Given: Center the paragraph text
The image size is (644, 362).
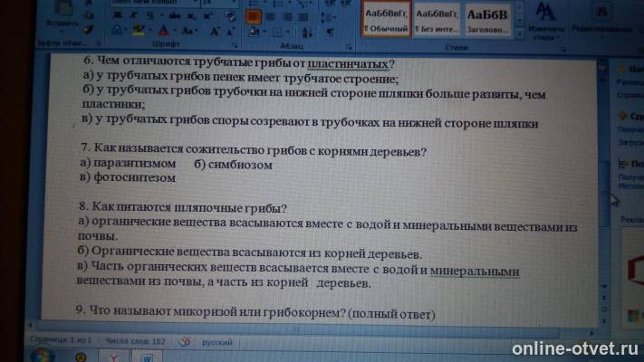Looking at the screenshot, I should (270, 17).
